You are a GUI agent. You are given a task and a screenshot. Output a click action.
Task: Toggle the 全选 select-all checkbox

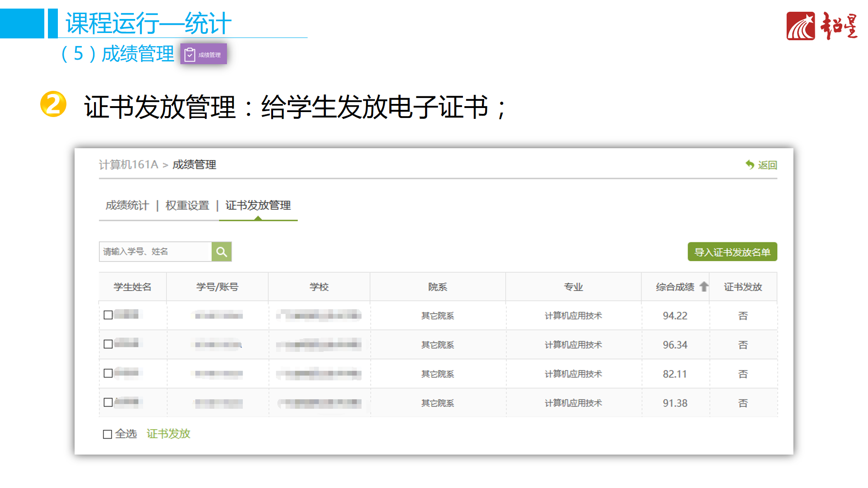coord(108,434)
